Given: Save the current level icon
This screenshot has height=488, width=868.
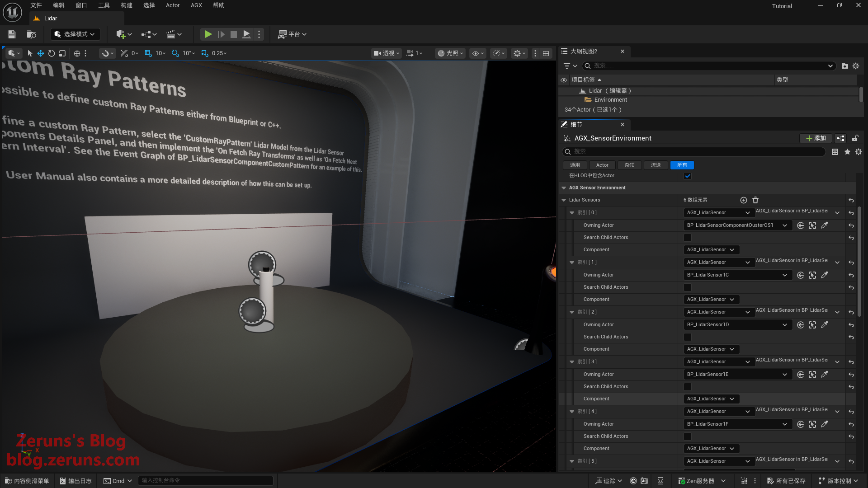Looking at the screenshot, I should coord(12,34).
